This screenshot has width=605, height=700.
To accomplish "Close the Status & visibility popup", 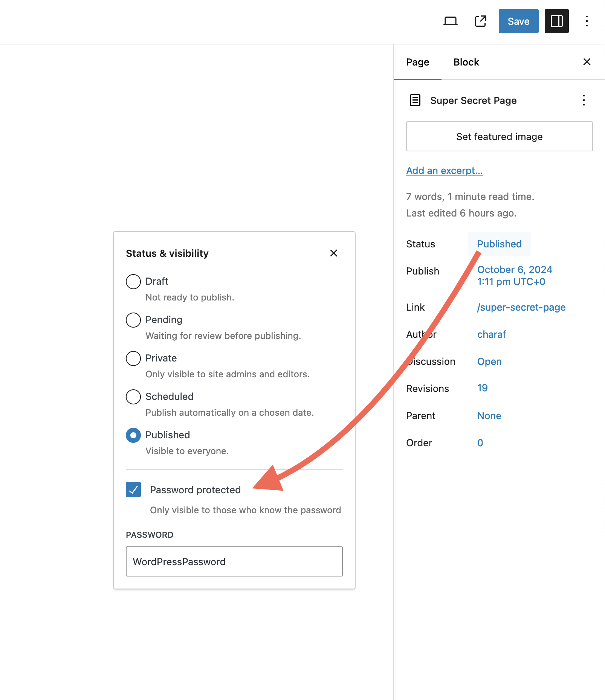I will pos(333,253).
